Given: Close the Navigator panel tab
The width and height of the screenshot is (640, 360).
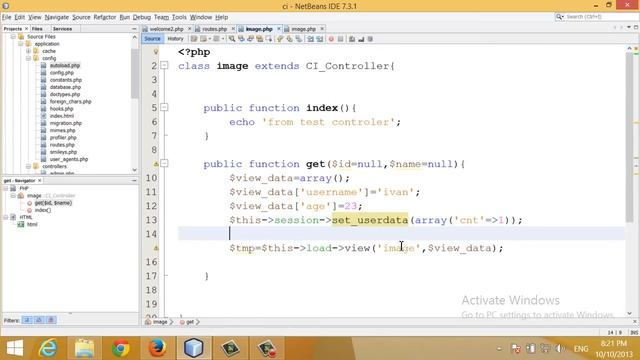Looking at the screenshot, I should [x=40, y=180].
